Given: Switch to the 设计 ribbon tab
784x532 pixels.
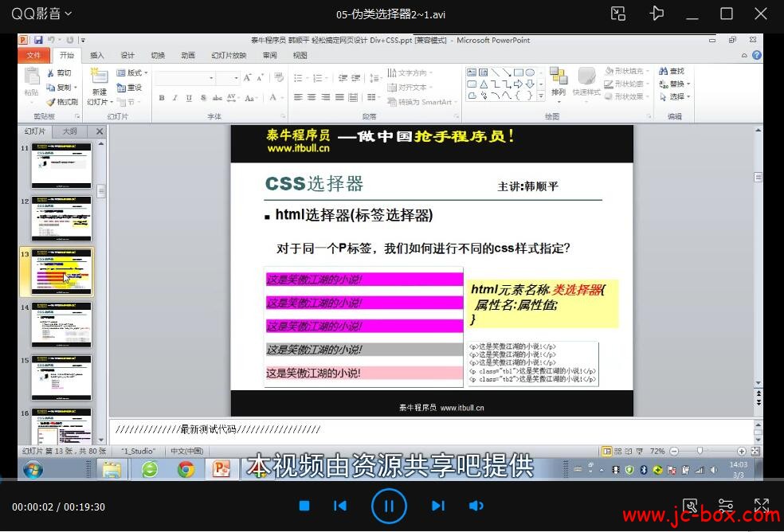Looking at the screenshot, I should coord(127,55).
